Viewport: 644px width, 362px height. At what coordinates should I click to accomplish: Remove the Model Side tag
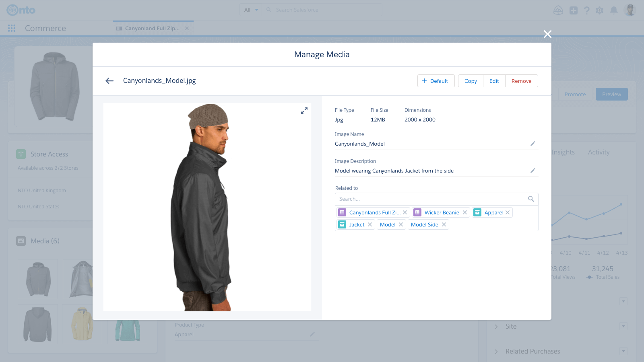[444, 224]
